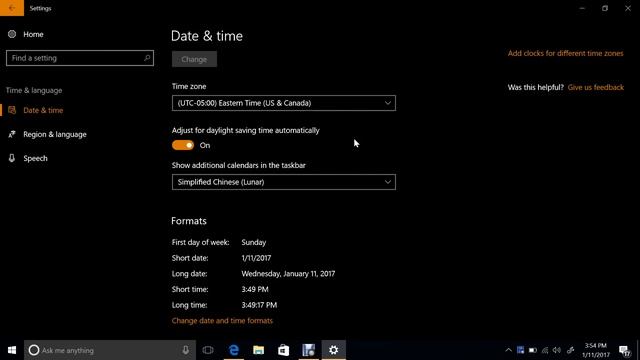
Task: Launch Microsoft Edge from the taskbar
Action: [x=233, y=350]
